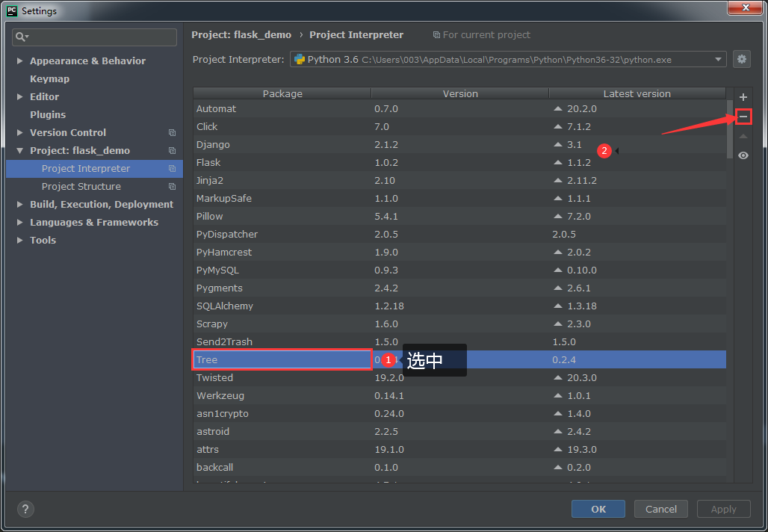Click the For current project label

486,35
